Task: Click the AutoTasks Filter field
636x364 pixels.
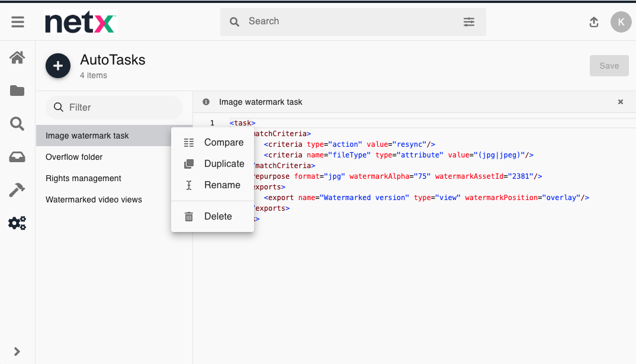Action: 118,108
